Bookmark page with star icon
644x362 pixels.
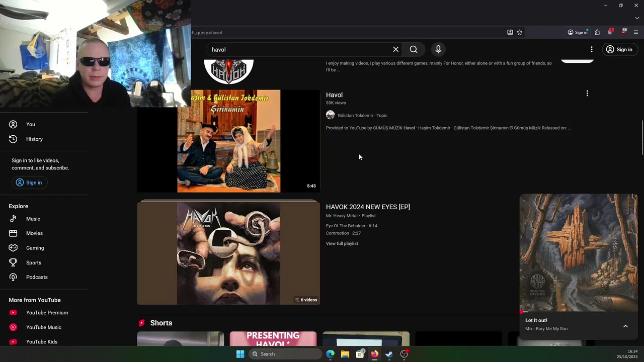click(520, 32)
